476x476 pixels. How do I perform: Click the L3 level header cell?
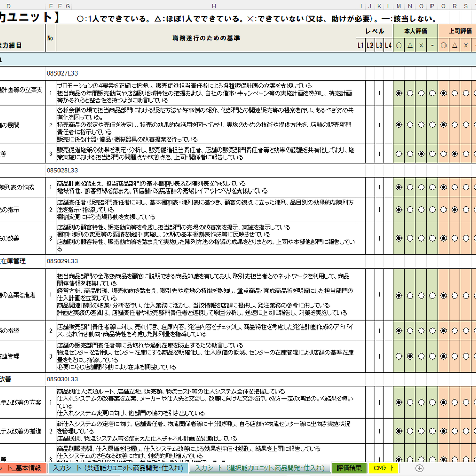click(379, 46)
